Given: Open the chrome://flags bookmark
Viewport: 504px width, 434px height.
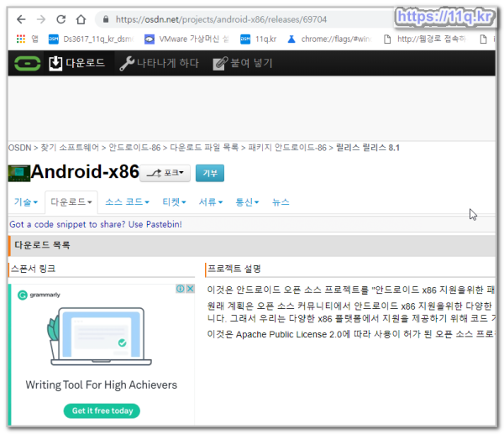Looking at the screenshot, I should [329, 39].
